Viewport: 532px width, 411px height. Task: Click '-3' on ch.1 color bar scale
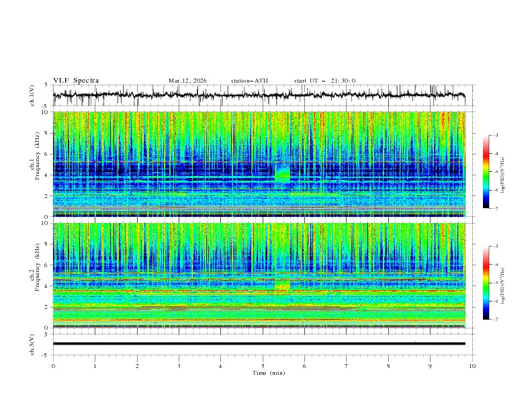click(x=496, y=135)
